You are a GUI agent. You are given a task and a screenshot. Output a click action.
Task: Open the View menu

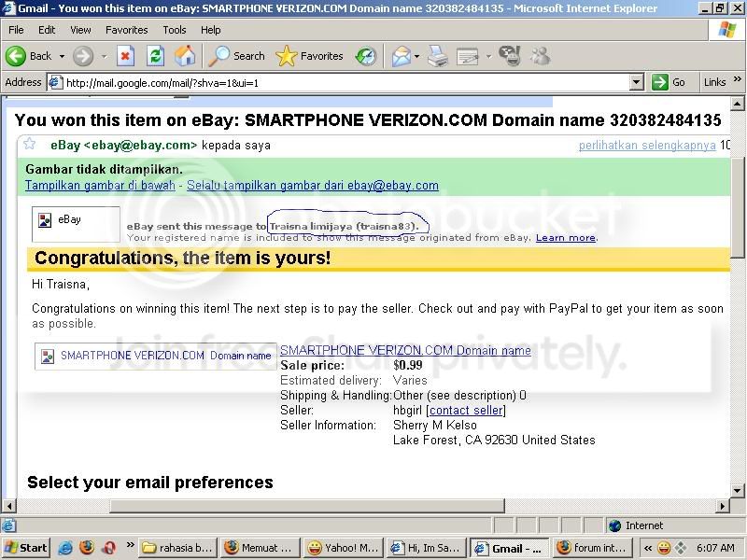click(x=80, y=30)
